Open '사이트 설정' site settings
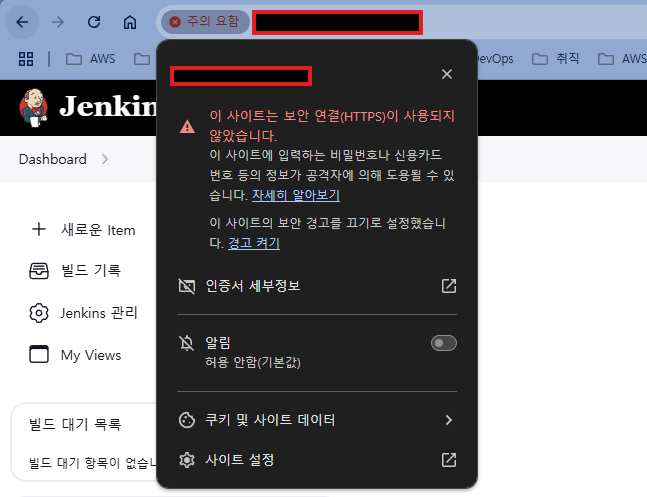The image size is (647, 497). coord(317,460)
